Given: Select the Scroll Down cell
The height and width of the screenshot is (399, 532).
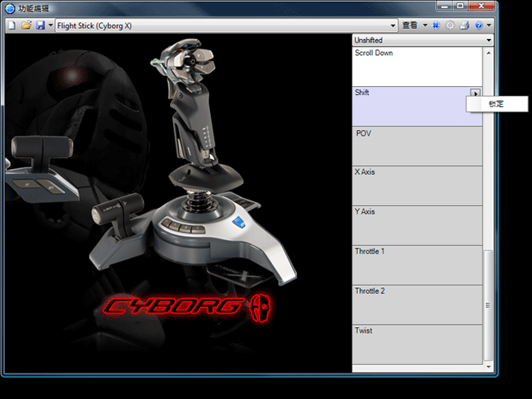Looking at the screenshot, I should click(x=417, y=66).
